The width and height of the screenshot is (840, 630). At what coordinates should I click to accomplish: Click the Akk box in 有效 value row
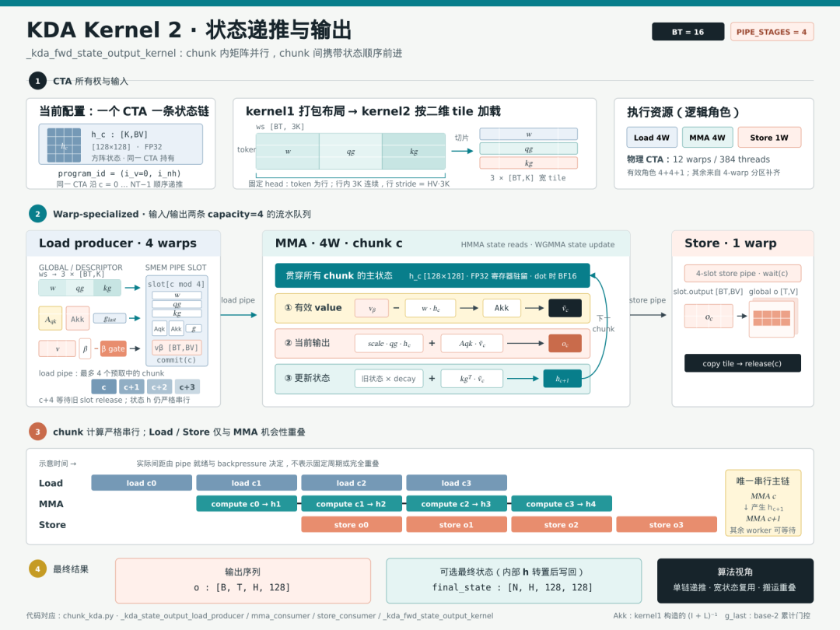pyautogui.click(x=502, y=308)
